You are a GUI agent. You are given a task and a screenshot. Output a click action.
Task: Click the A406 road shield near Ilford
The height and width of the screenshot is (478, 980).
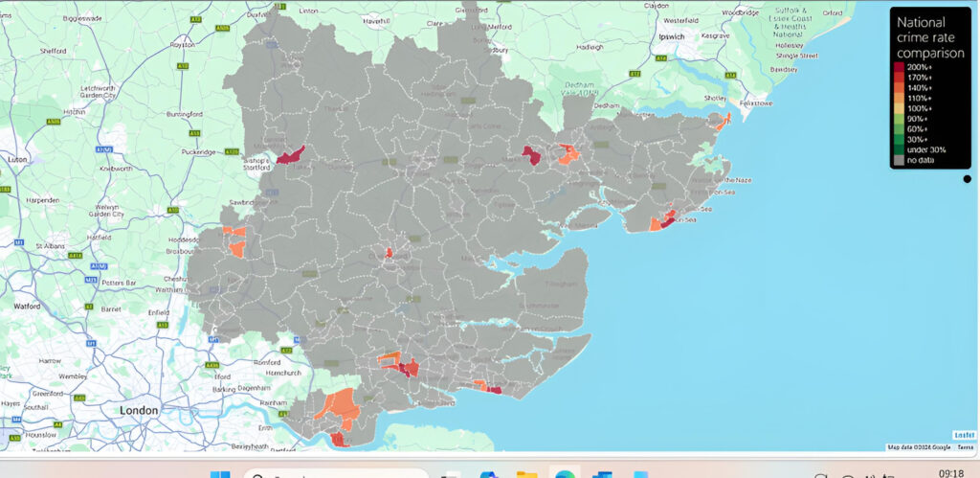coord(212,365)
